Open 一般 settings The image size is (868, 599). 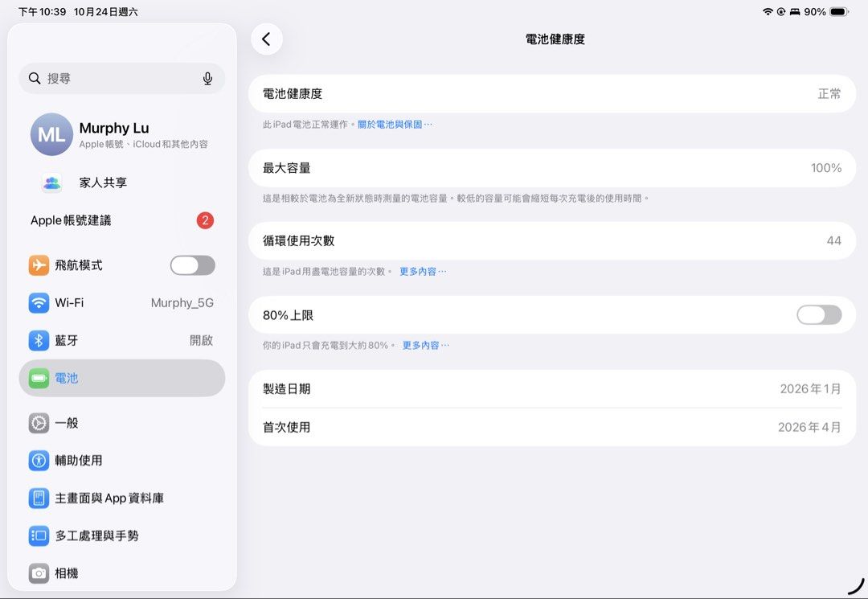tap(122, 424)
